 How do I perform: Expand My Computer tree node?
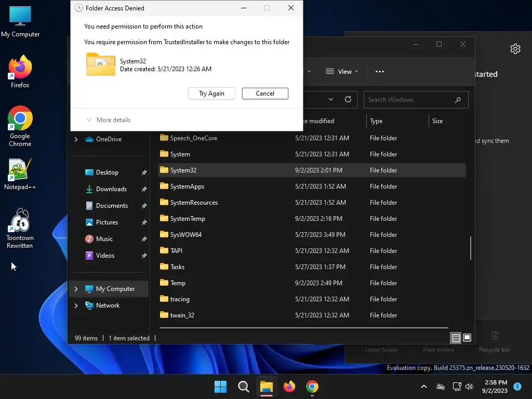pos(76,289)
